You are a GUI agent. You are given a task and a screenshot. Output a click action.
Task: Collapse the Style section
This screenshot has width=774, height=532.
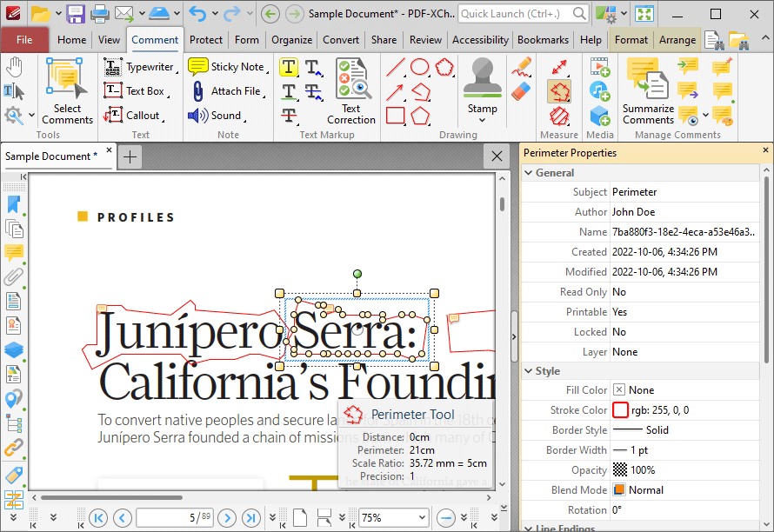pos(529,371)
